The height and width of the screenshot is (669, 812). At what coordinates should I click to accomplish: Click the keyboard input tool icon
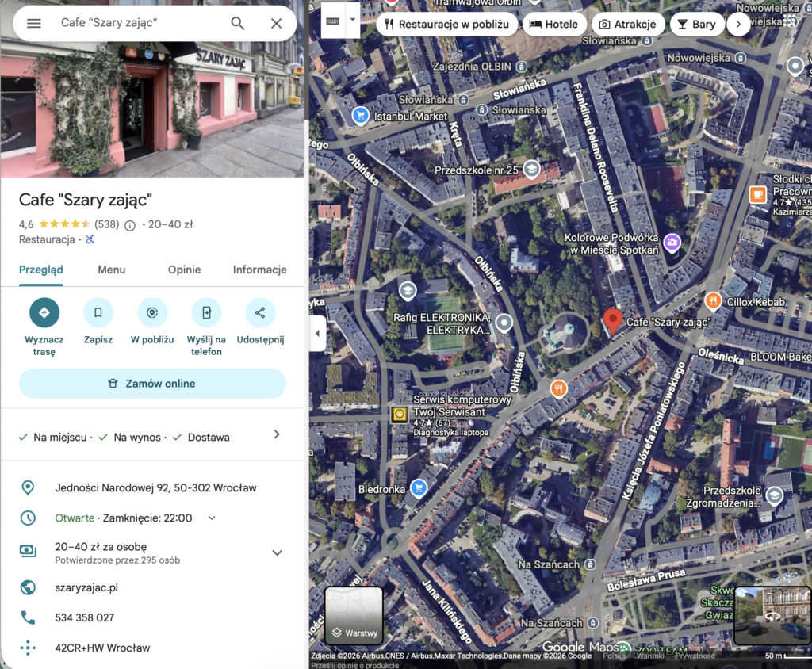[333, 21]
